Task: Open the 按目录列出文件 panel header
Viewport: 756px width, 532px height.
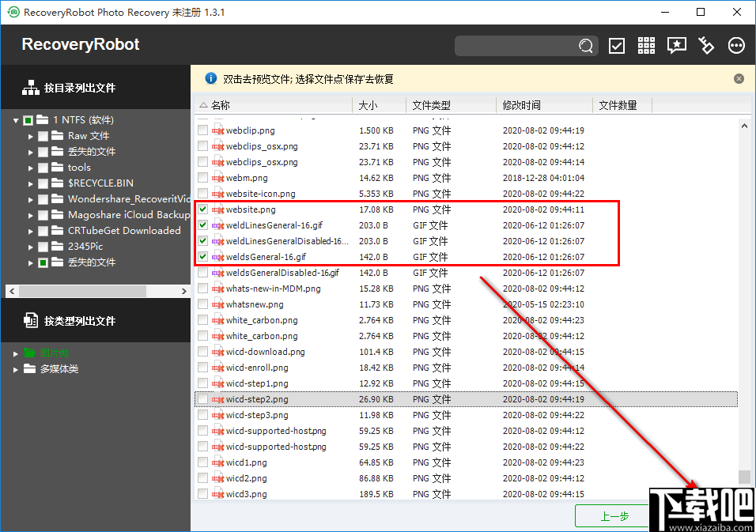Action: click(96, 88)
